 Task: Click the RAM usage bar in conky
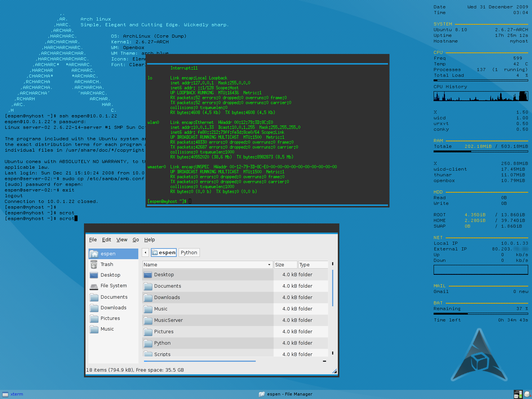point(481,151)
